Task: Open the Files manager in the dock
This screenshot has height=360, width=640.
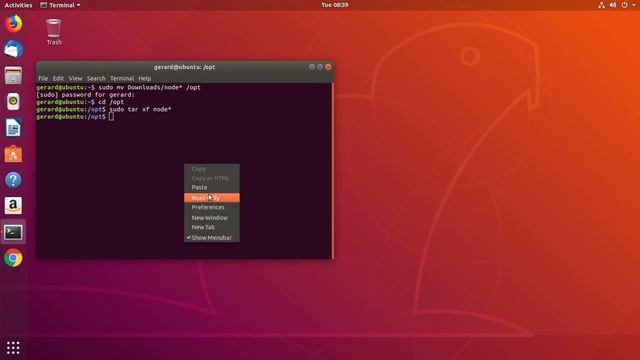Action: coord(13,76)
